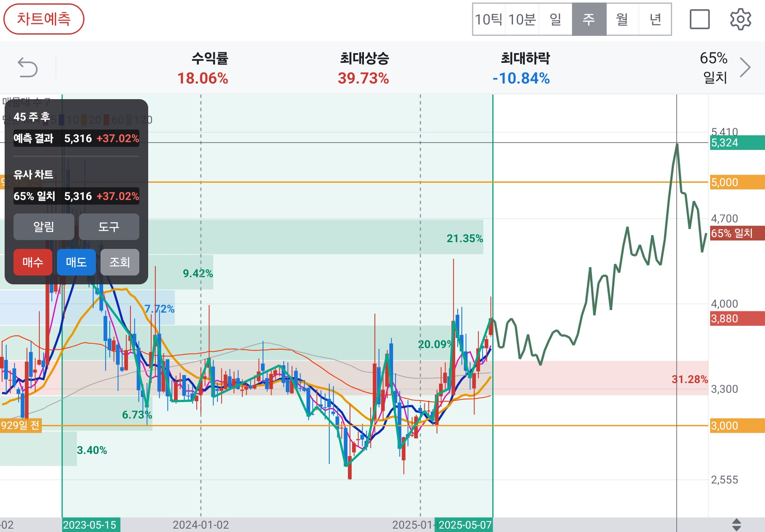Screen dimensions: 765x532
Task: Tap the 2025-05-07 end date marker
Action: (464, 525)
